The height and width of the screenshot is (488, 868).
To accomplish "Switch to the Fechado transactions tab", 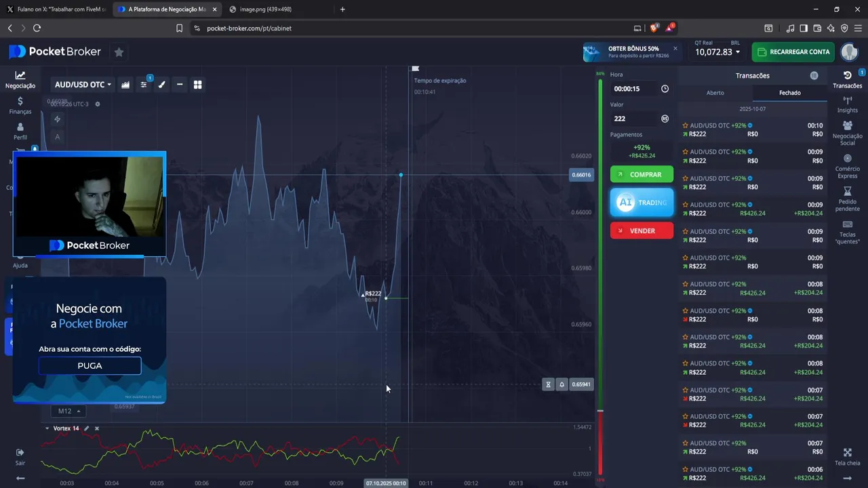I will pyautogui.click(x=790, y=93).
